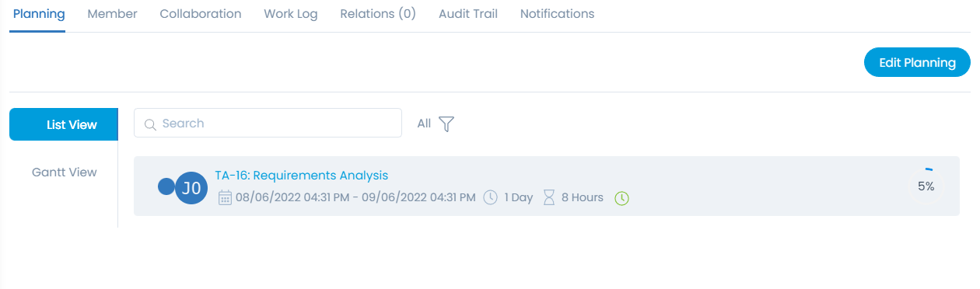Click the green clock status icon
The image size is (980, 289).
(621, 198)
